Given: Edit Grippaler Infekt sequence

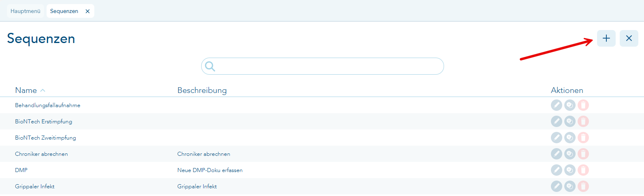Looking at the screenshot, I should pos(557,186).
